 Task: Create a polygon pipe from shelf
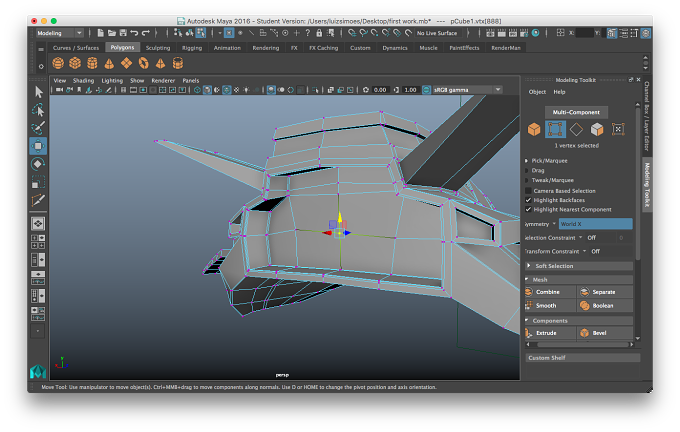point(178,63)
